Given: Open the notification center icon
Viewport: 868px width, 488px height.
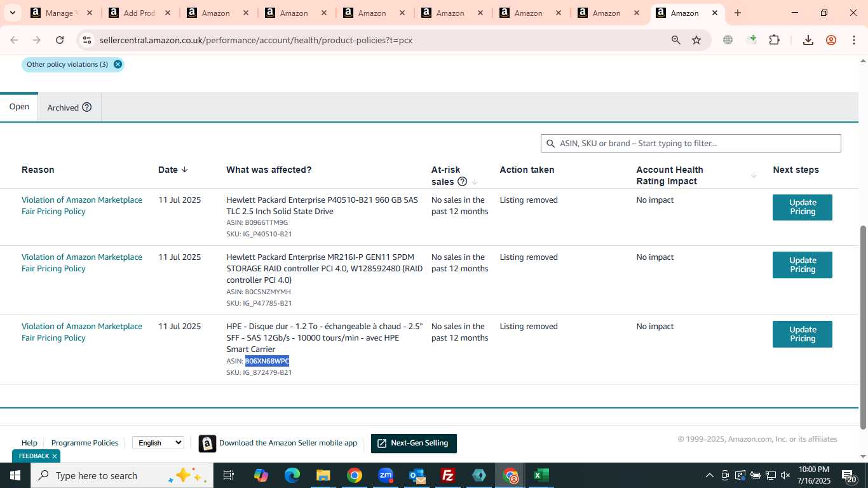Looking at the screenshot, I should tap(849, 476).
